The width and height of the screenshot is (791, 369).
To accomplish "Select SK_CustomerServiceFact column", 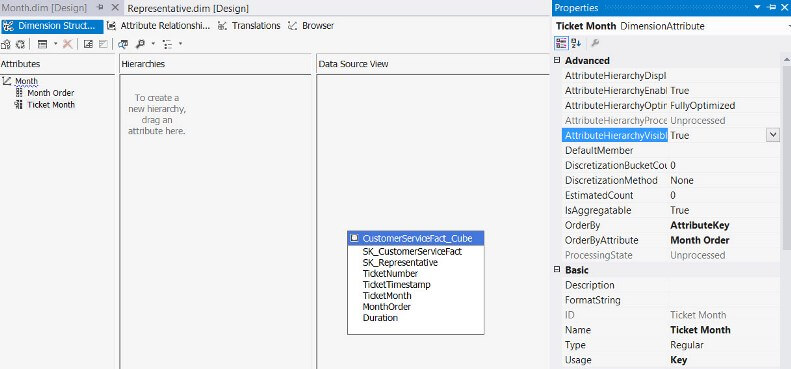I will click(412, 251).
